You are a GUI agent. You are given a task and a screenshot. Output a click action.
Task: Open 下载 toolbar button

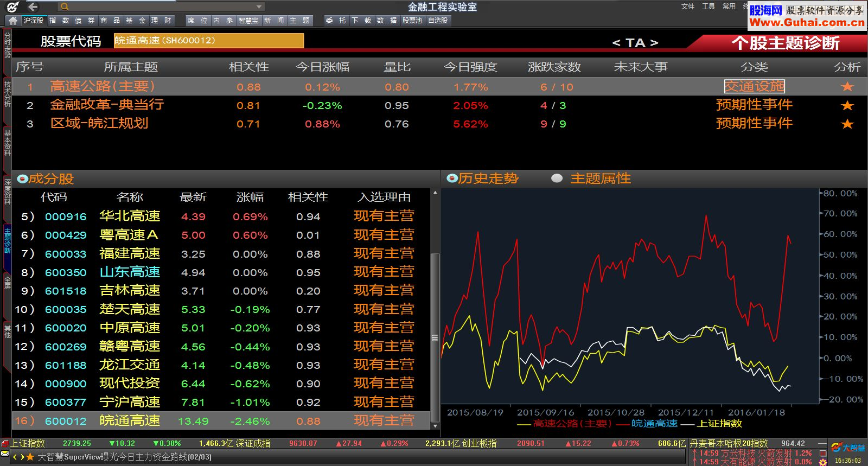[x=361, y=21]
